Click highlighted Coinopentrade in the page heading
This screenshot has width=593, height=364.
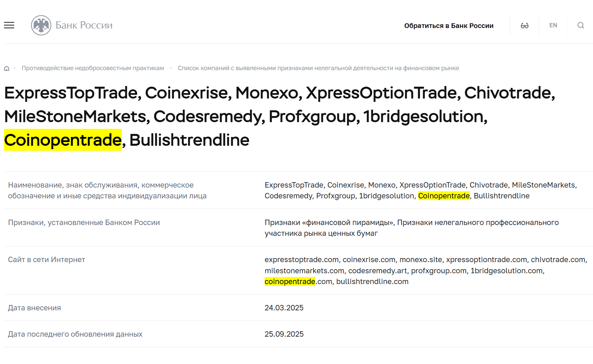63,140
